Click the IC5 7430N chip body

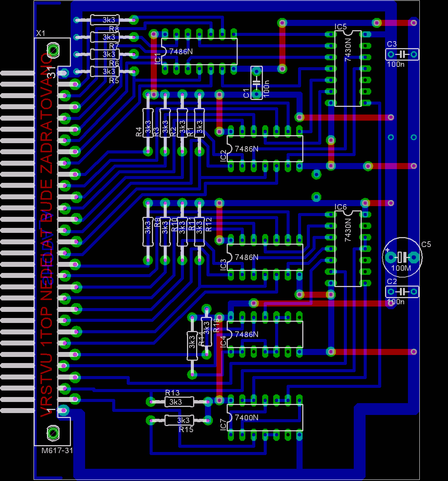[x=348, y=69]
